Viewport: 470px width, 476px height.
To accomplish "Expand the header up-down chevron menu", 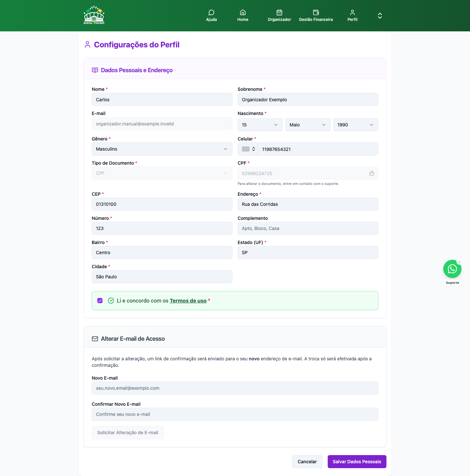I will (380, 16).
